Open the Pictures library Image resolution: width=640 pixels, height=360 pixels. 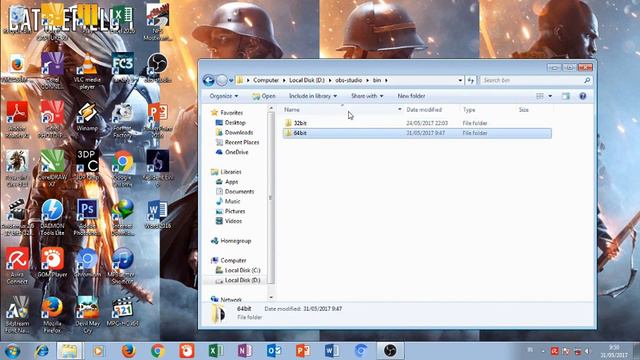[x=235, y=211]
